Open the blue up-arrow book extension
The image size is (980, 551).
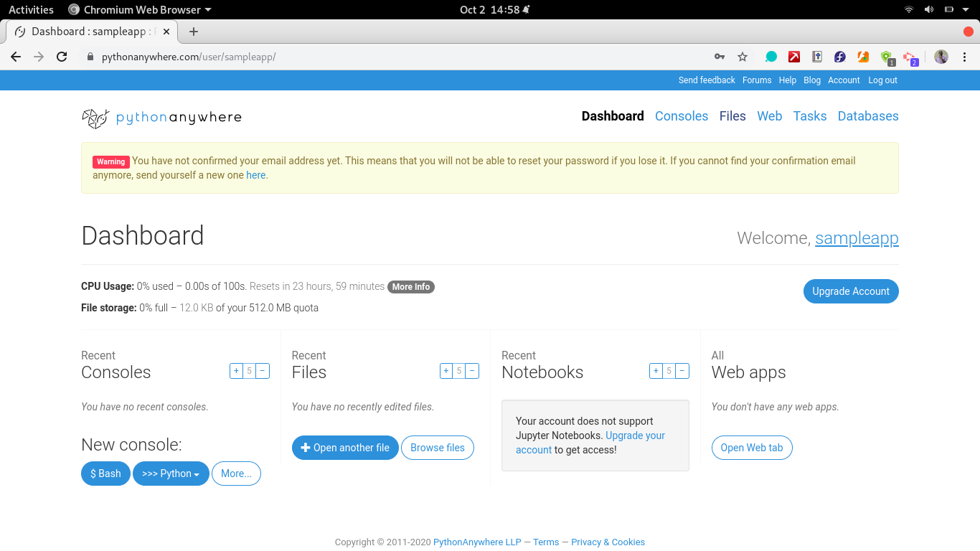pos(817,57)
